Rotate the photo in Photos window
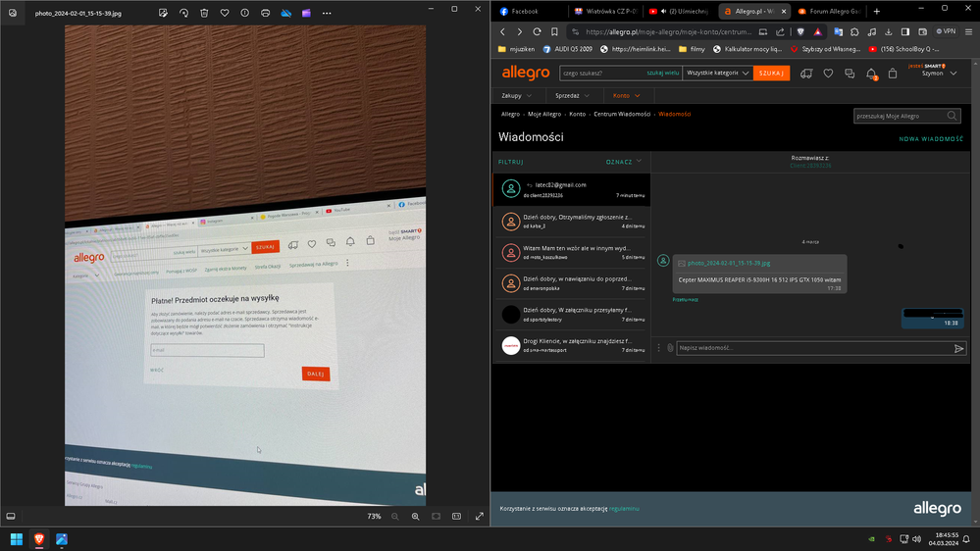980x551 pixels. point(183,13)
